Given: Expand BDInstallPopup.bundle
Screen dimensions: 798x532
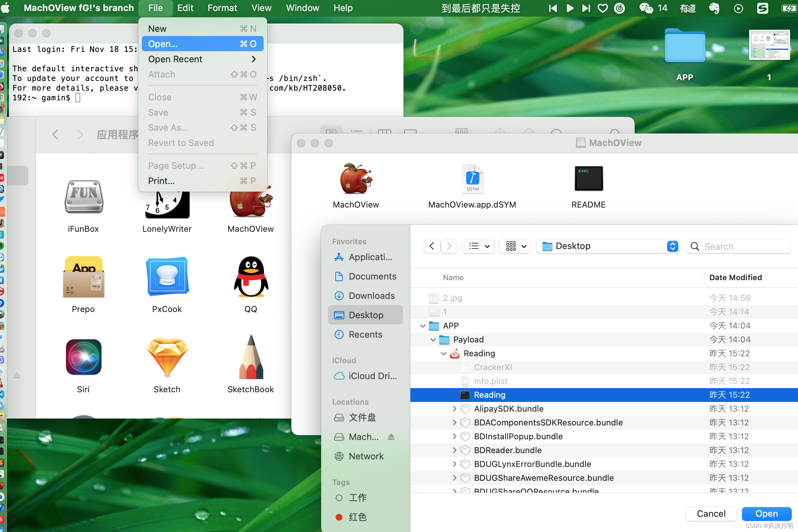Looking at the screenshot, I should click(x=454, y=437).
